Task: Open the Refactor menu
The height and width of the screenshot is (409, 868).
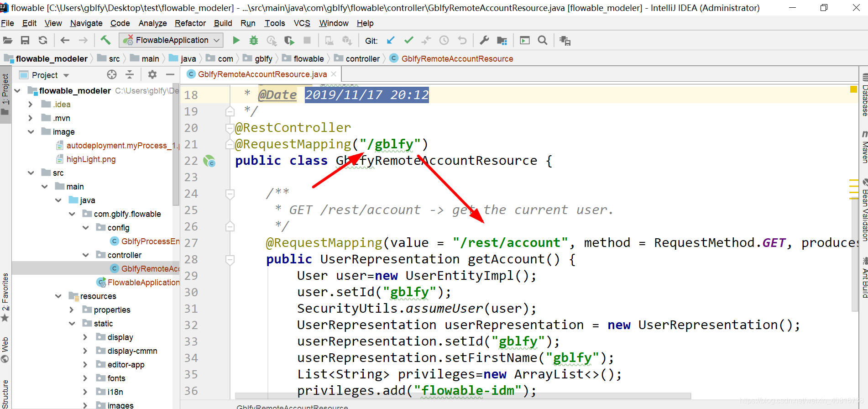Action: [x=190, y=23]
